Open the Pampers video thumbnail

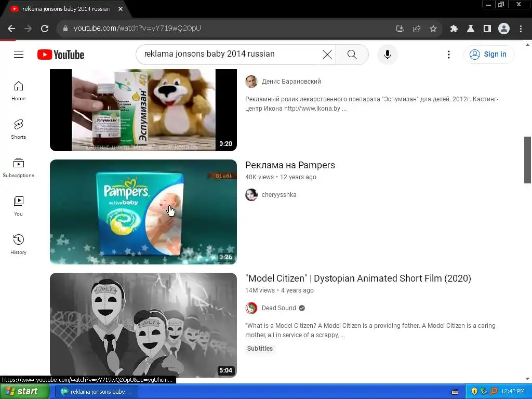pos(143,212)
